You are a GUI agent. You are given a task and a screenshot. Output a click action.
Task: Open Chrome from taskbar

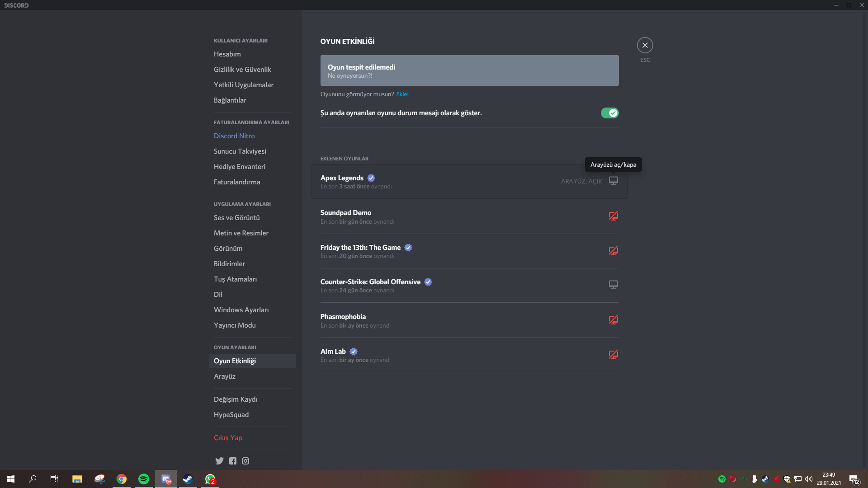[x=122, y=479]
